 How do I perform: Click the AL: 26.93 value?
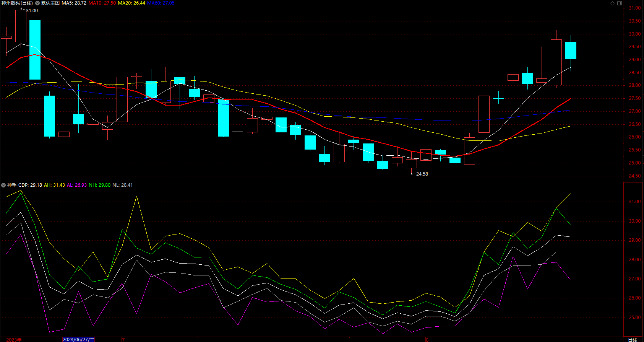77,185
